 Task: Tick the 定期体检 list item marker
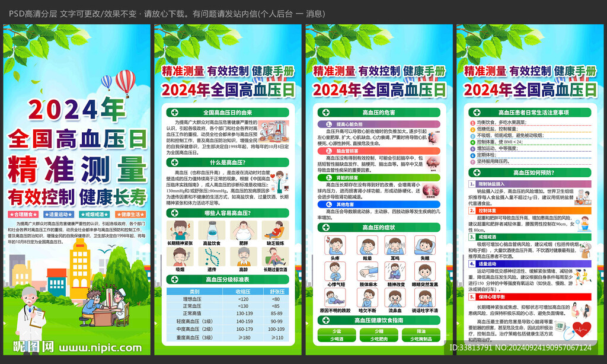[472, 155]
